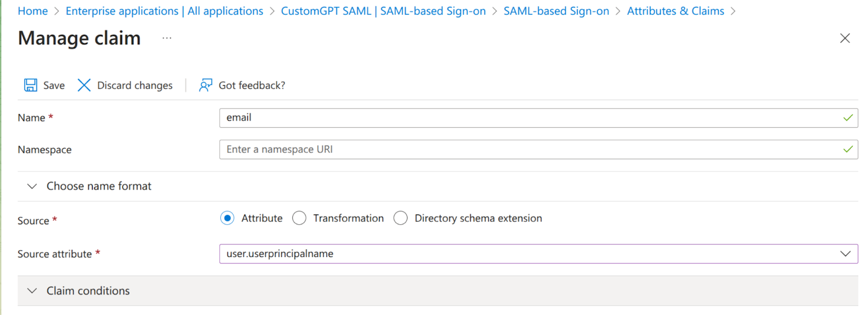Click the Got feedback person icon
This screenshot has height=315, width=868.
pos(206,85)
